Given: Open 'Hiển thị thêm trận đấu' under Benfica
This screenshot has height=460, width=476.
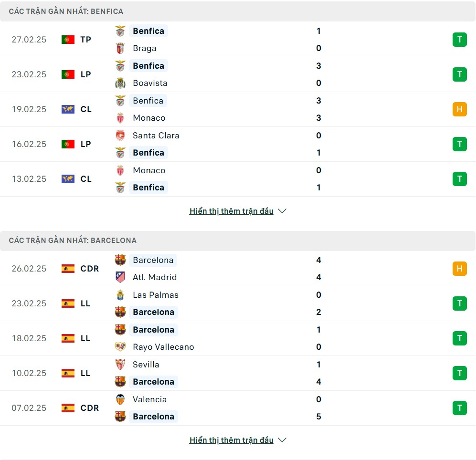Looking at the screenshot, I should tap(232, 211).
